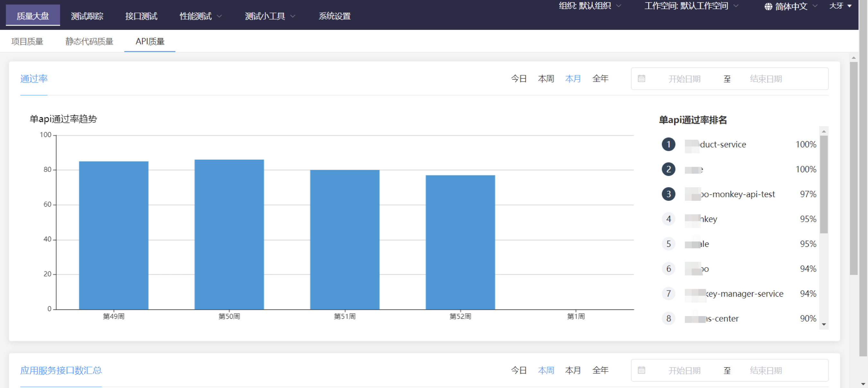The width and height of the screenshot is (868, 388).
Task: Click the 第50周 bar in chart
Action: 229,234
